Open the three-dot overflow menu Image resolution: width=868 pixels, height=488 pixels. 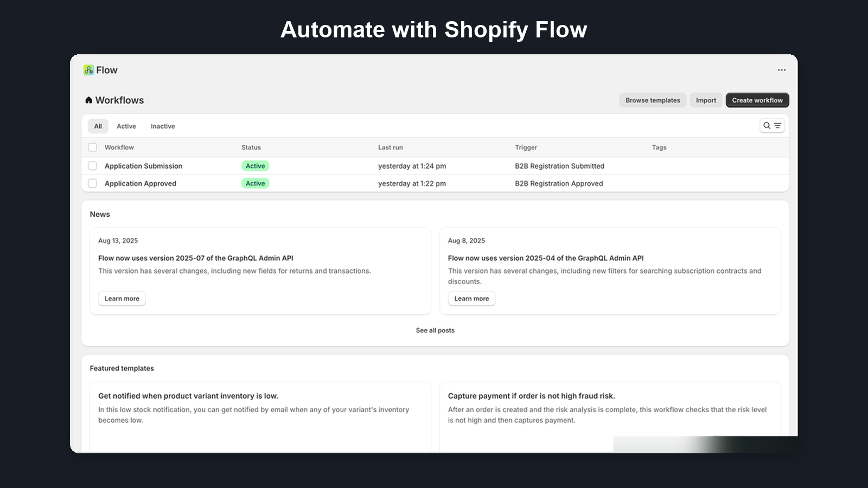[781, 69]
